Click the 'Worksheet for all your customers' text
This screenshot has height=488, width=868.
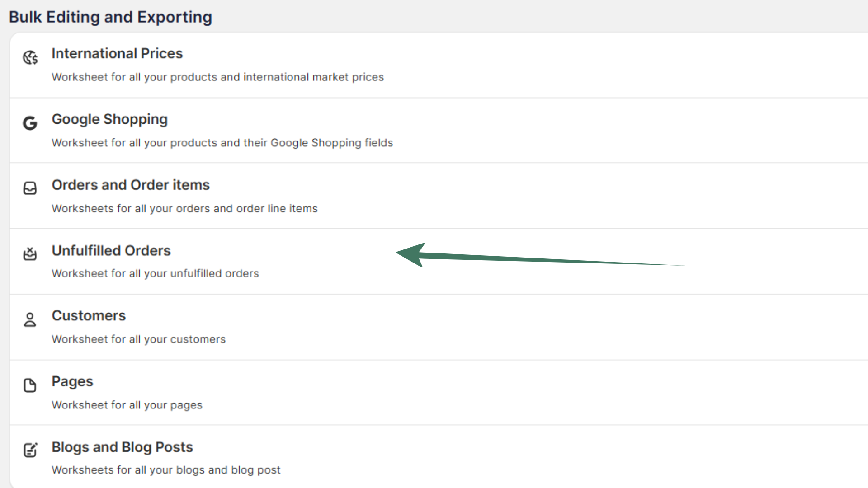[x=138, y=339]
